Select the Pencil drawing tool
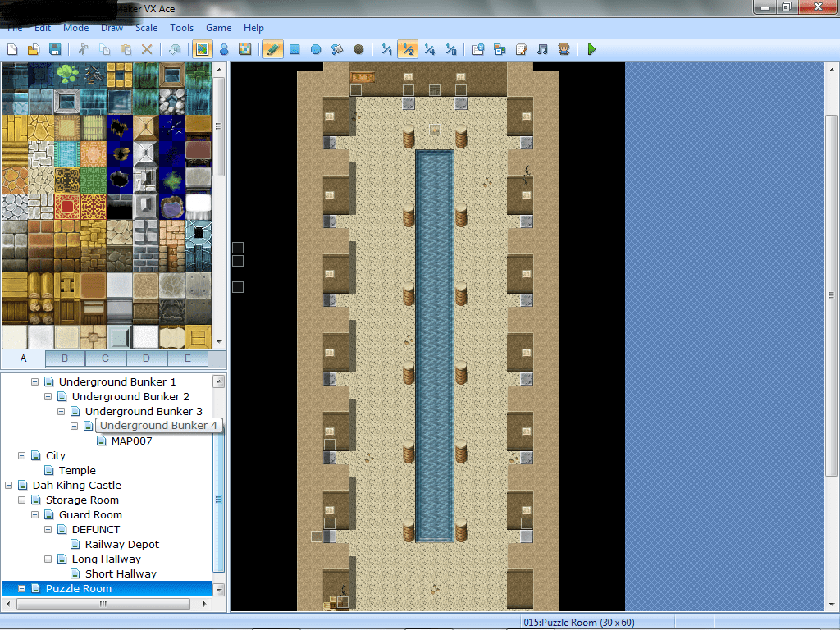Screen dimensions: 840x630 pos(272,49)
